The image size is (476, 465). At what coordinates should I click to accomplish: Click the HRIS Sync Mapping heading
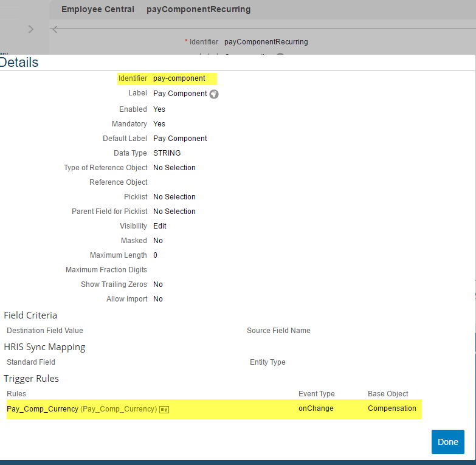pos(44,347)
